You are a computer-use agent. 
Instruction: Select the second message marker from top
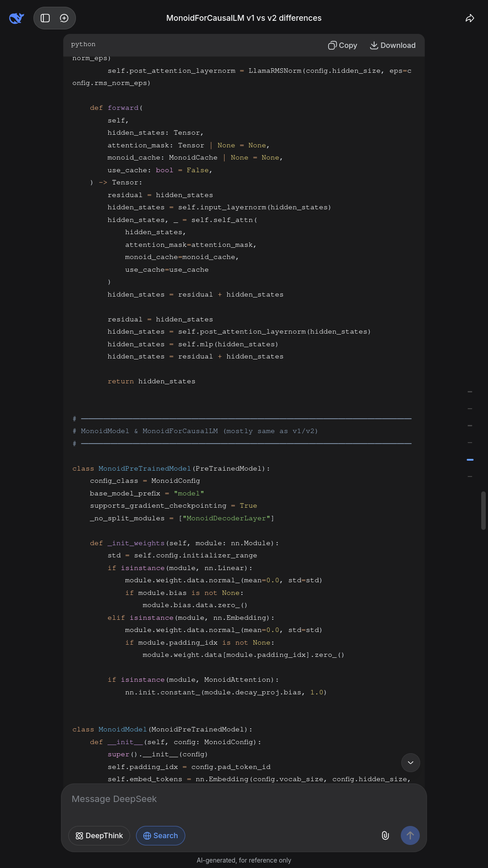point(470,409)
